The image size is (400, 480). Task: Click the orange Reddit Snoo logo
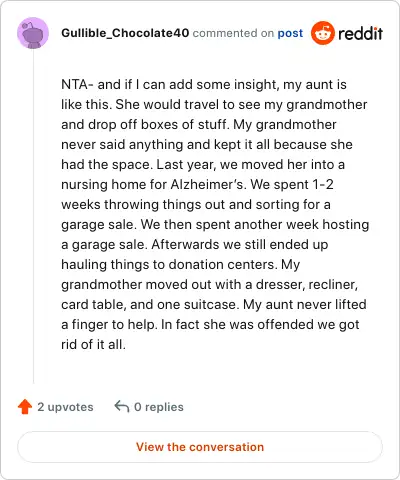323,33
